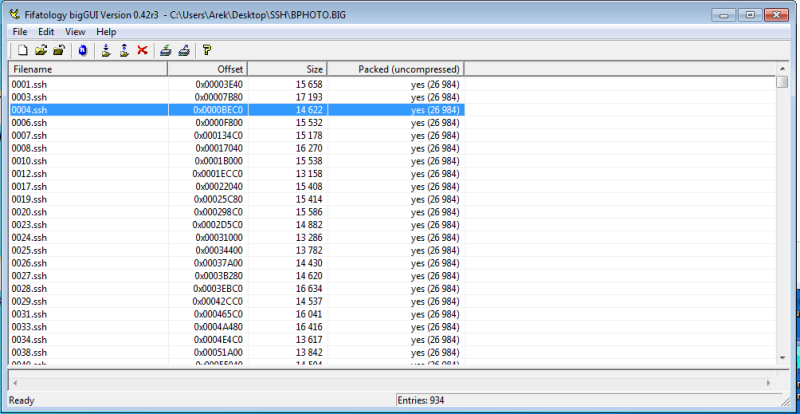Click the last printer-like toolbar icon

pos(184,49)
